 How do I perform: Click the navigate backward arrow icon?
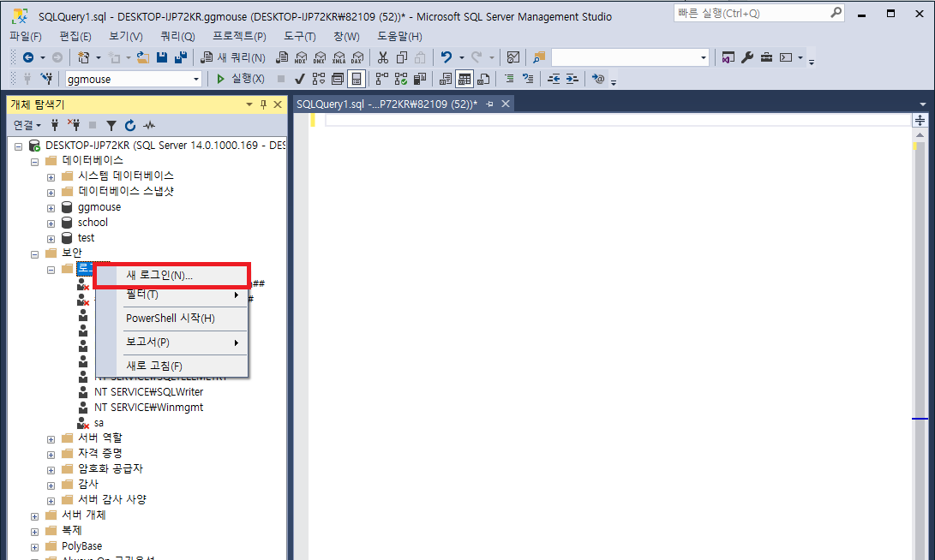pyautogui.click(x=28, y=57)
